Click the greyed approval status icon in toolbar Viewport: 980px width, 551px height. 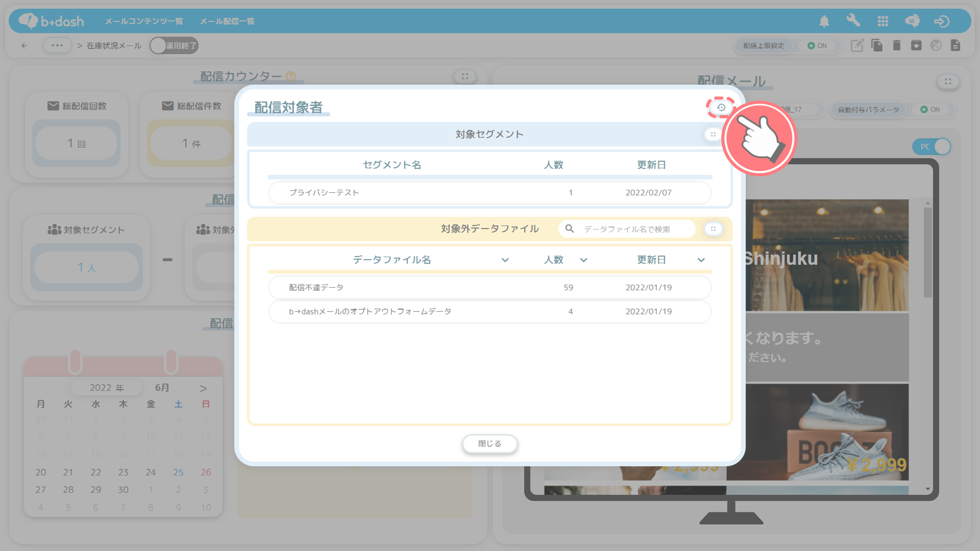click(x=936, y=46)
